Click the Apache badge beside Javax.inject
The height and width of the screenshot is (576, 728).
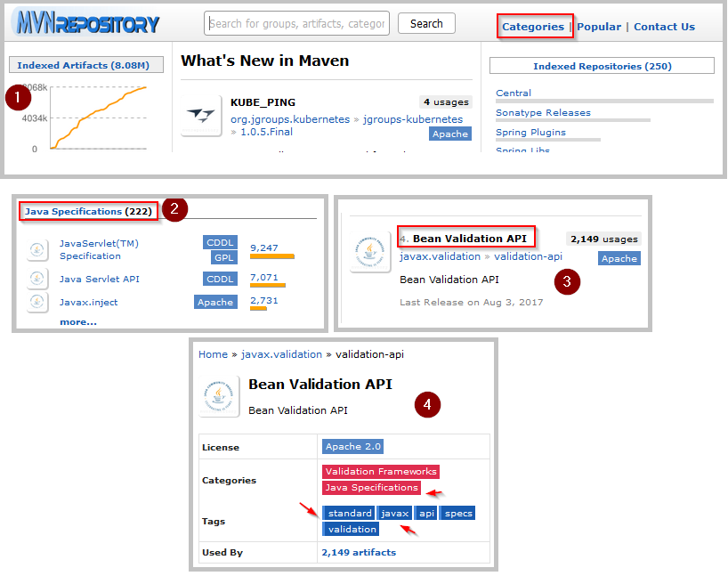tap(215, 302)
